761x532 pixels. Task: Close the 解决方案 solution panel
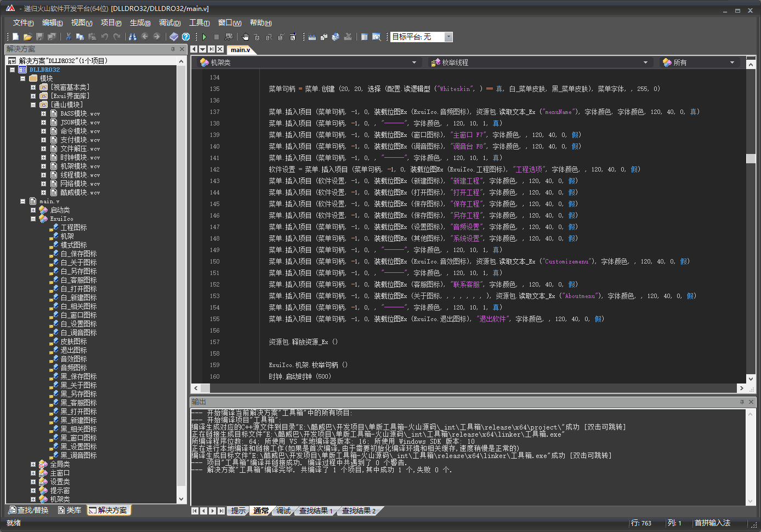pyautogui.click(x=182, y=49)
